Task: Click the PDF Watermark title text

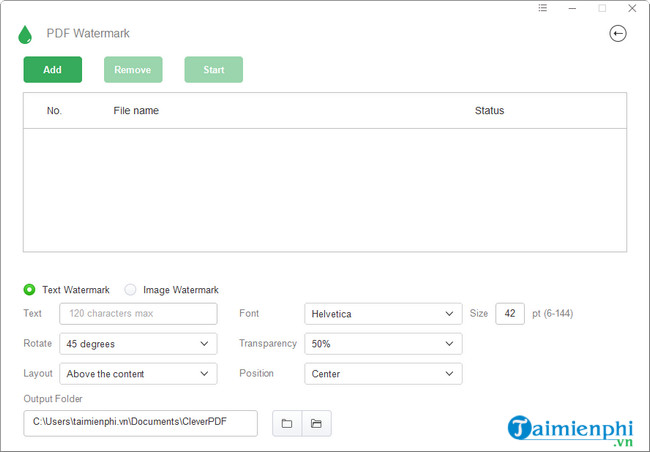Action: tap(88, 34)
